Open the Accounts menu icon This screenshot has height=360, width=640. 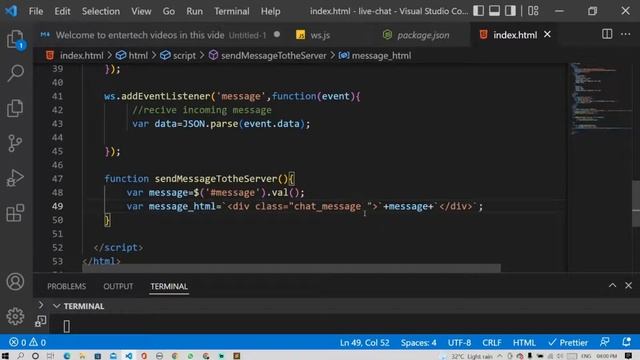(x=16, y=282)
